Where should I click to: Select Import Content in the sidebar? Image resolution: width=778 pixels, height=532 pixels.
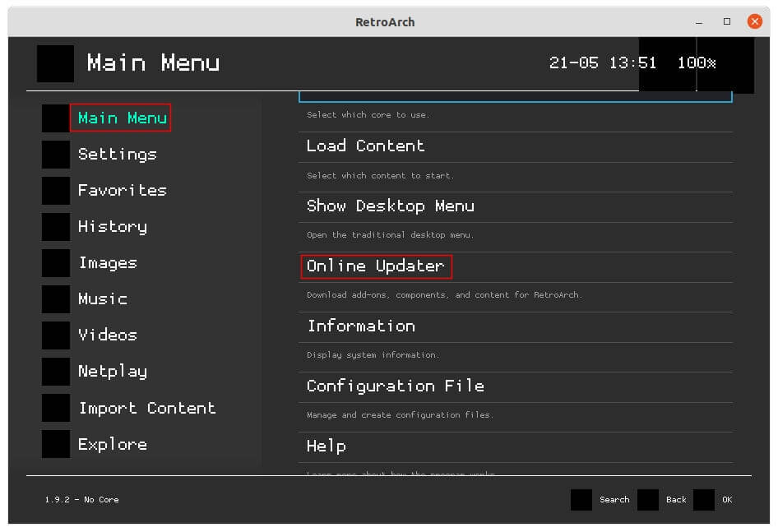pyautogui.click(x=147, y=408)
